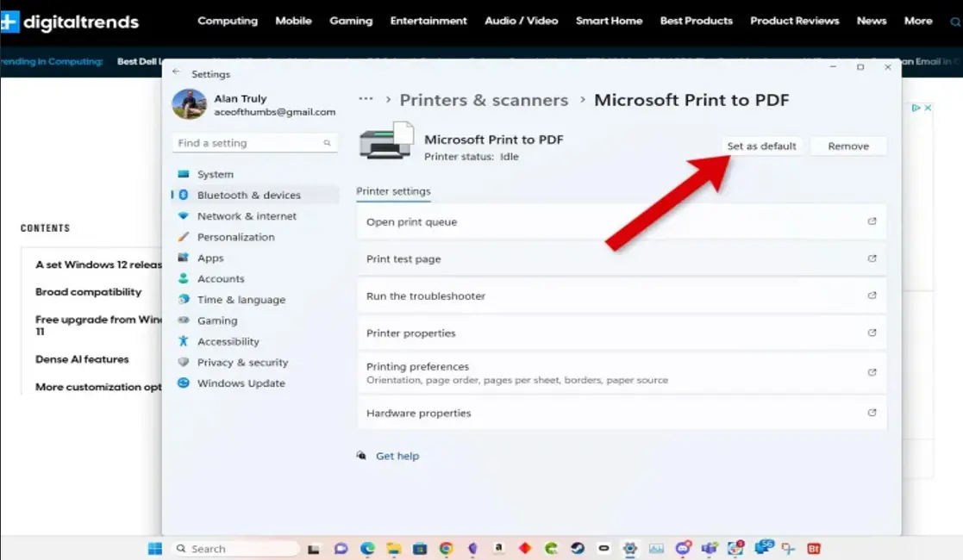Open Personalization settings
963x560 pixels.
click(255, 237)
